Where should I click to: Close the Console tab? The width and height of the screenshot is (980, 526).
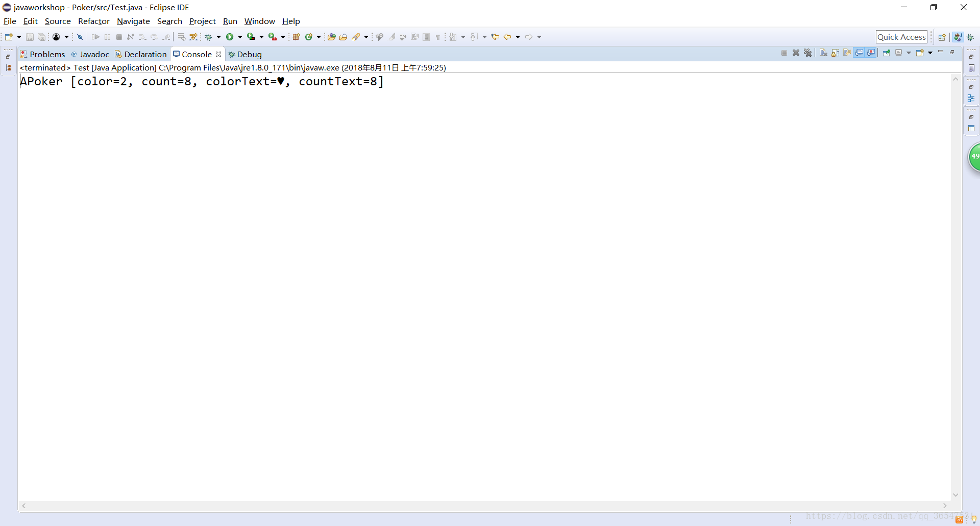218,54
